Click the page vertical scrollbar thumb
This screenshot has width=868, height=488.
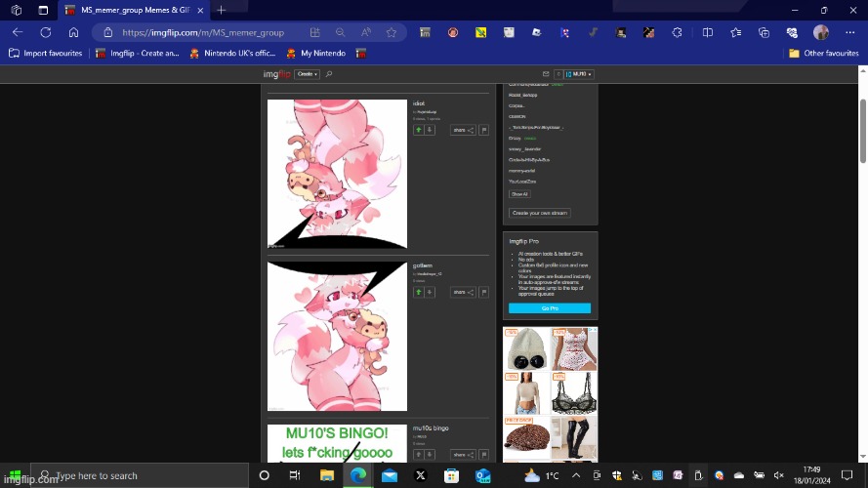tap(862, 131)
